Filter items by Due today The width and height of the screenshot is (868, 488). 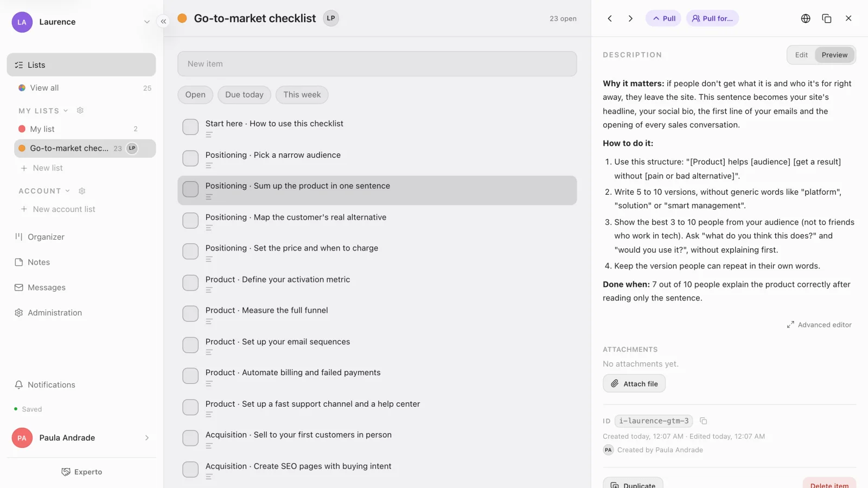pos(244,95)
